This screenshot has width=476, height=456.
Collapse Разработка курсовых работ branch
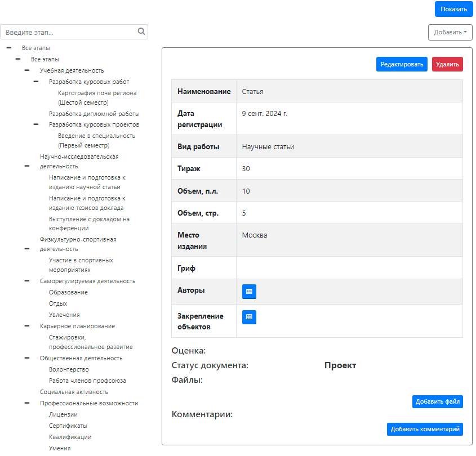[x=36, y=82]
